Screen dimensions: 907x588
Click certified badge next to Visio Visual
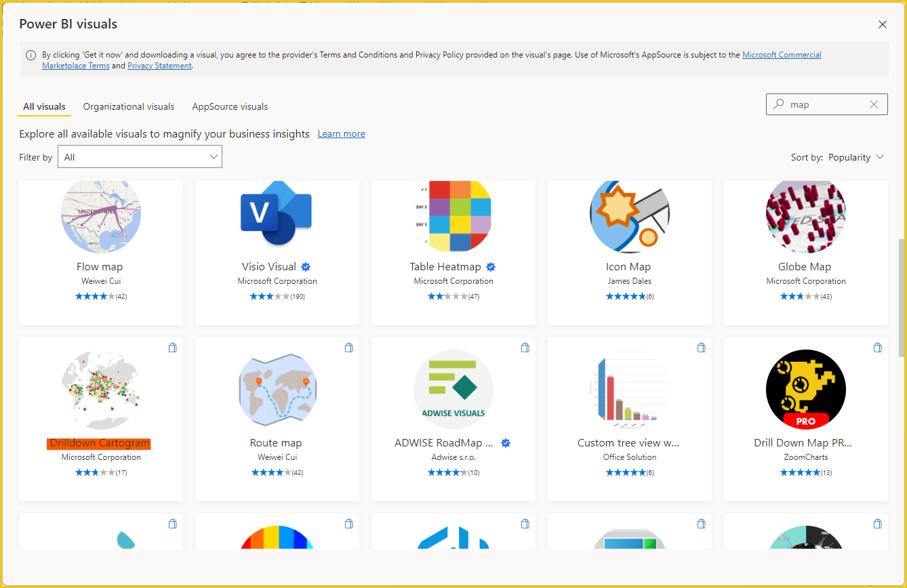[x=306, y=267]
